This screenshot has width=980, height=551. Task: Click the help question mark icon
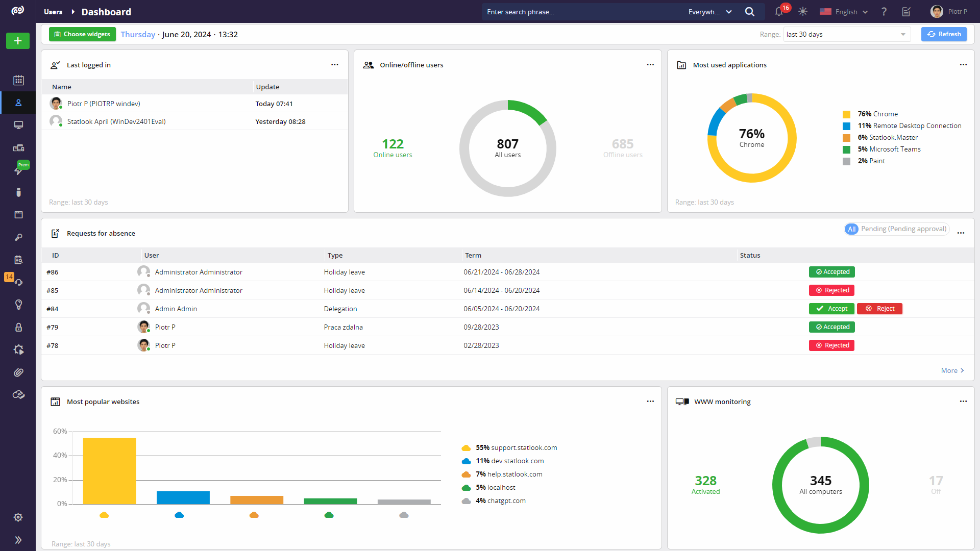[884, 12]
